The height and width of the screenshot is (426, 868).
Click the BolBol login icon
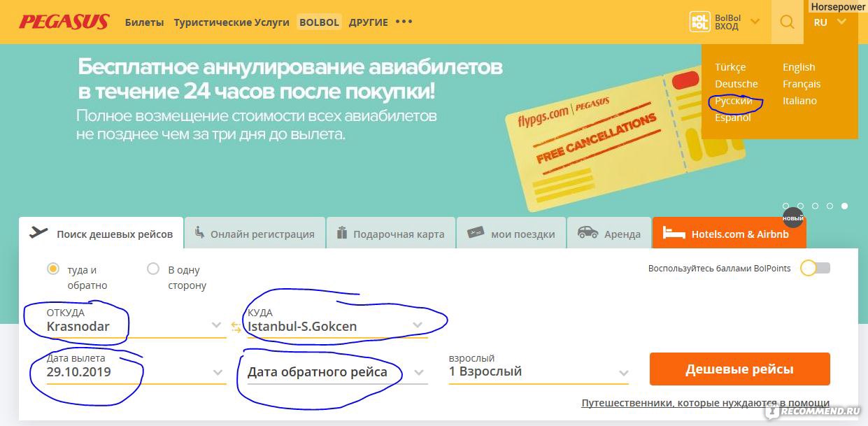[x=699, y=22]
